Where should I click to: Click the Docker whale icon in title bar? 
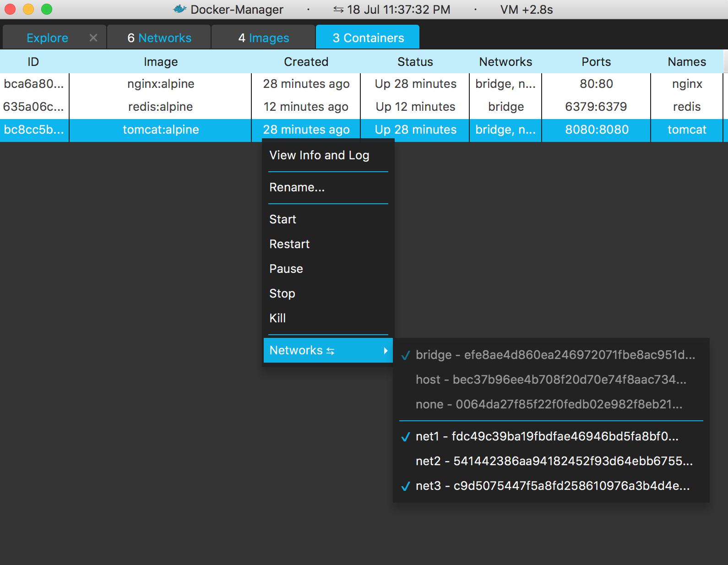click(180, 9)
